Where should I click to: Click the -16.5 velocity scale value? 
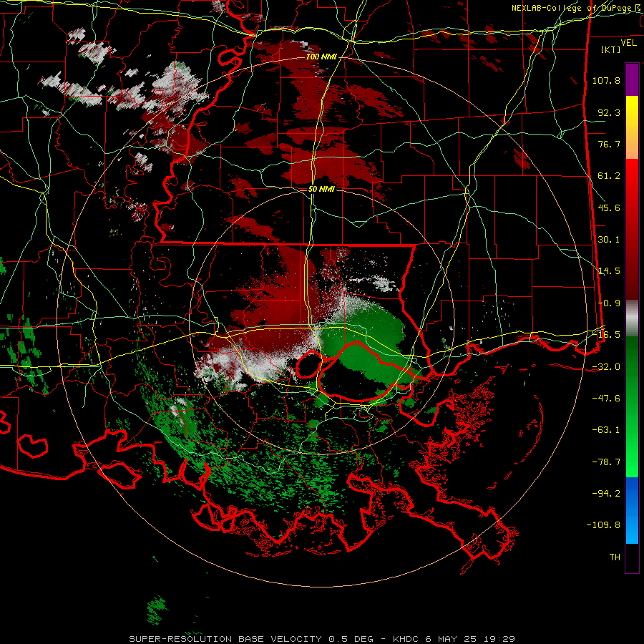(606, 335)
